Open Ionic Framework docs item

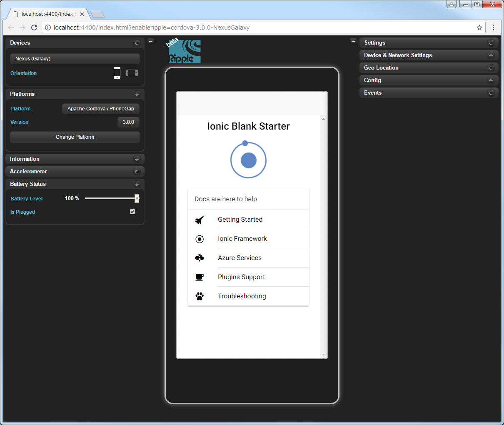pyautogui.click(x=248, y=239)
